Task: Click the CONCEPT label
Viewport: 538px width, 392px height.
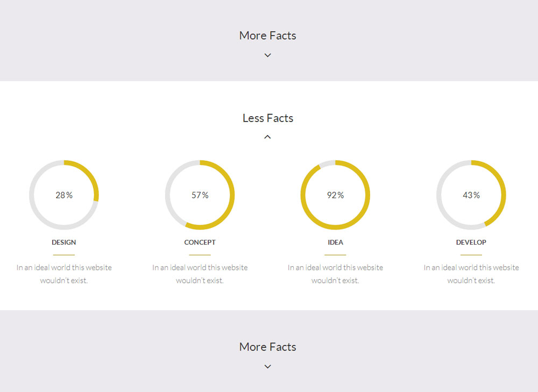Action: pyautogui.click(x=200, y=243)
